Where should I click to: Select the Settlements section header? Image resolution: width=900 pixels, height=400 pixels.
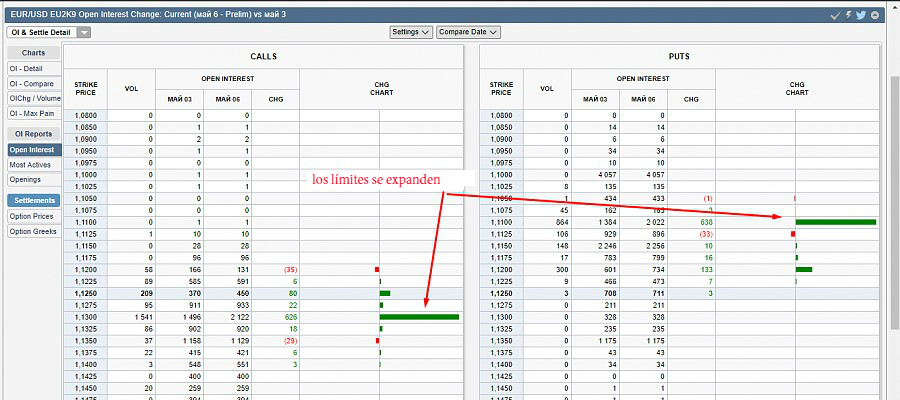[33, 200]
